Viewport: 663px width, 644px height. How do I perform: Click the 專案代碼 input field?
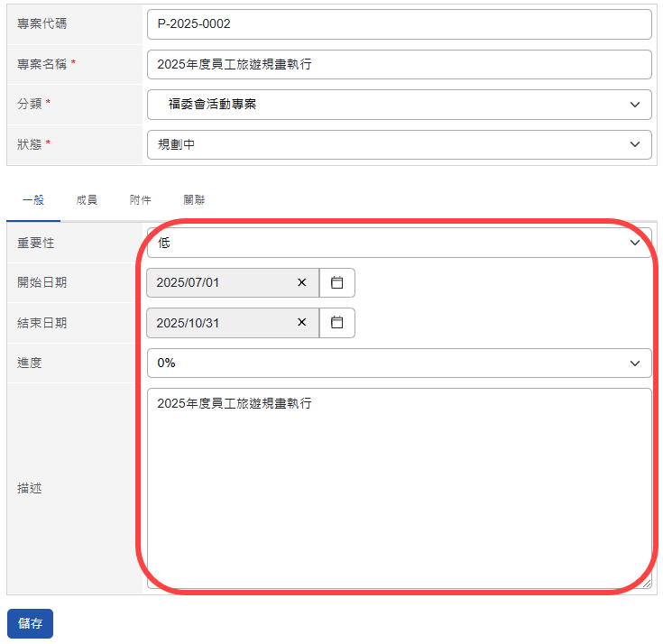[399, 24]
